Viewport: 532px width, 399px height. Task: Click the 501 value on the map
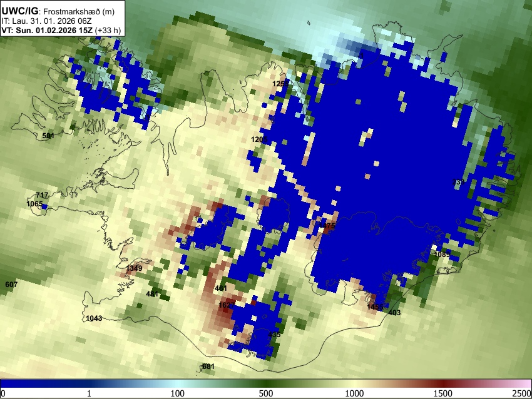[x=48, y=136]
